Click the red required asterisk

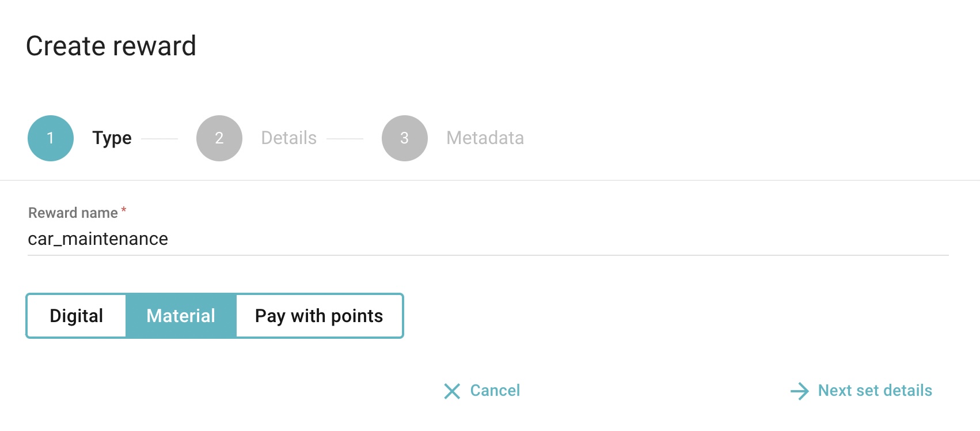click(x=124, y=211)
